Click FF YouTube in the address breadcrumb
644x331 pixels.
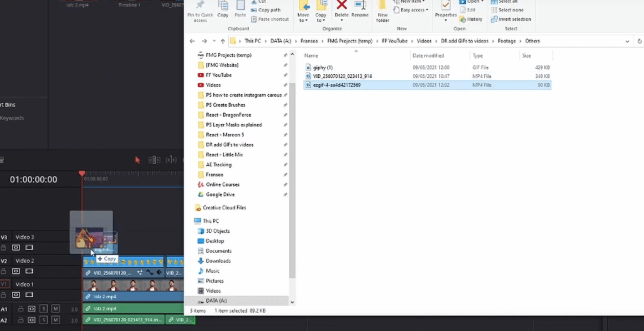(395, 41)
